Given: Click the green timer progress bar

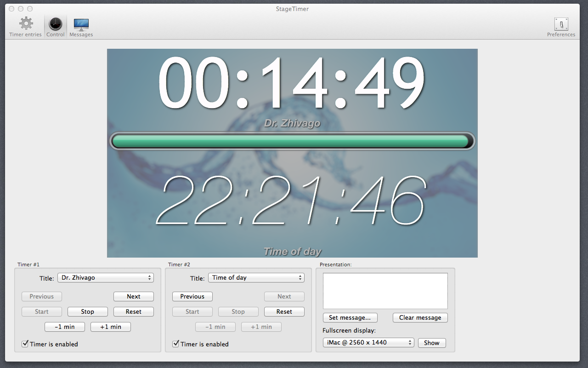Looking at the screenshot, I should (292, 141).
